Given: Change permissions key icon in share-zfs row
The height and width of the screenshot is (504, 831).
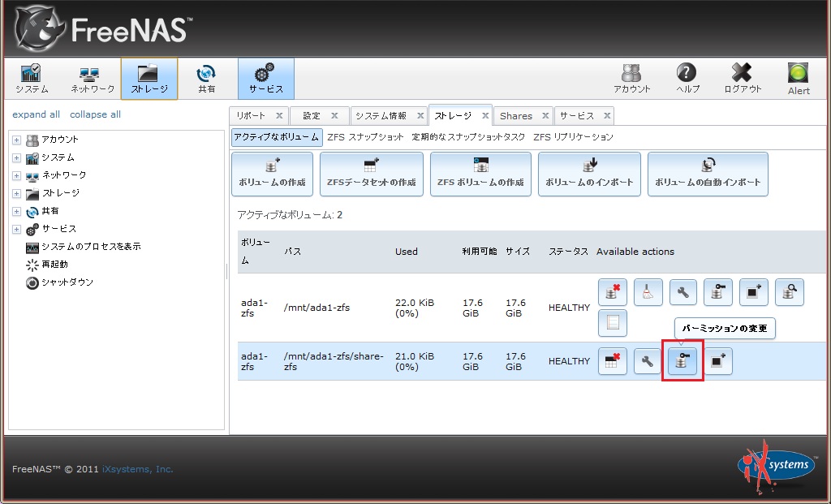Looking at the screenshot, I should (682, 361).
